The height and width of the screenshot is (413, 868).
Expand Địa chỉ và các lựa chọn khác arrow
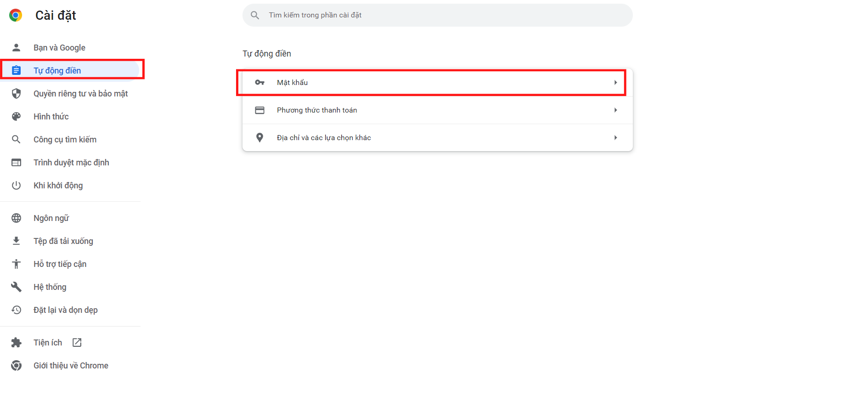click(x=615, y=137)
